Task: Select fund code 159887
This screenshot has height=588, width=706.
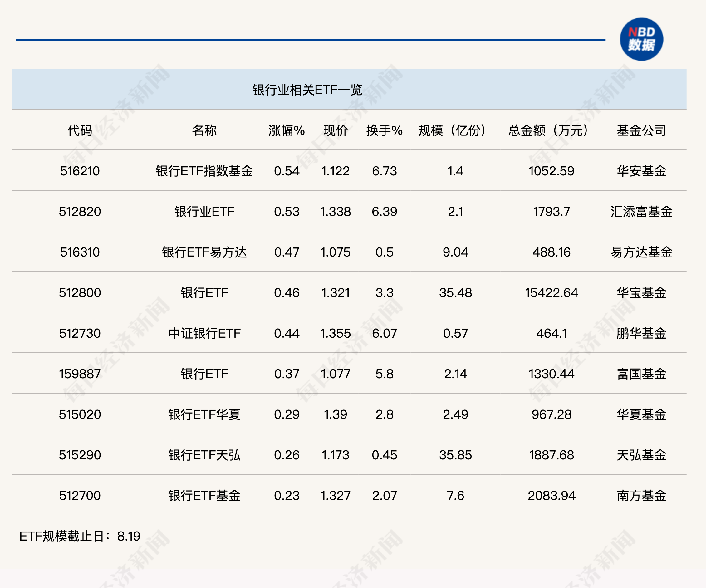Action: [x=80, y=374]
